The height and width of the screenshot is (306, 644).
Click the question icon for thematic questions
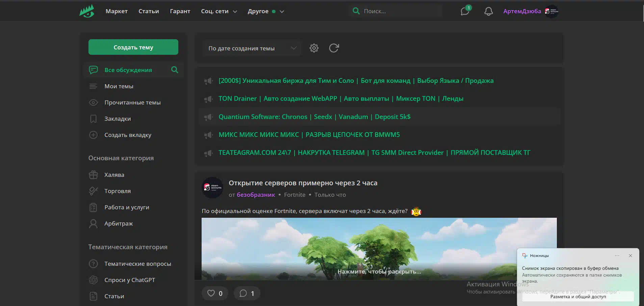tap(93, 264)
